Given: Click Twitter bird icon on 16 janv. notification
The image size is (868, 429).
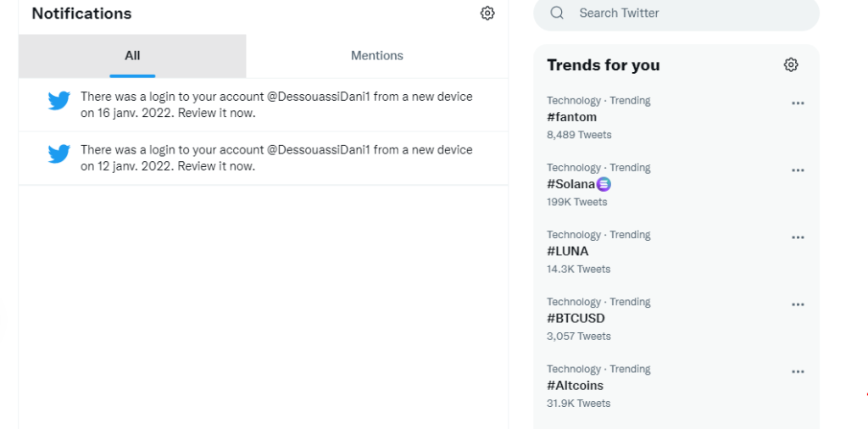Looking at the screenshot, I should click(x=58, y=101).
